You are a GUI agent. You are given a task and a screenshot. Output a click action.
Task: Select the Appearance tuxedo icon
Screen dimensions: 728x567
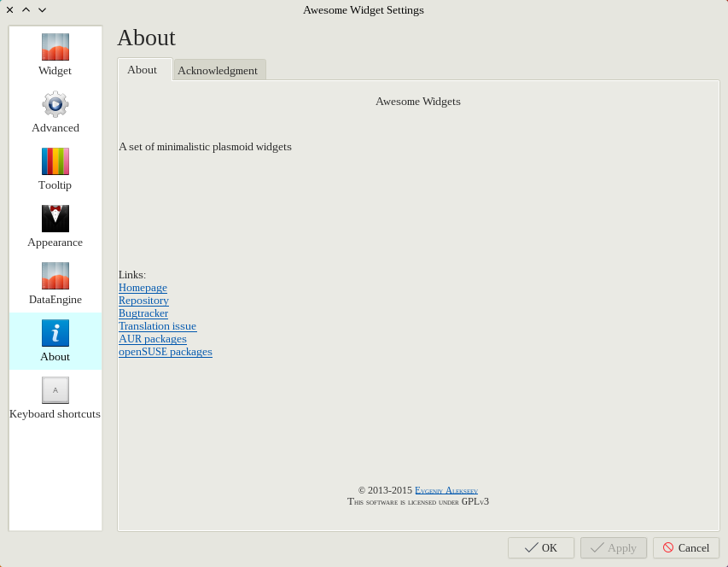[55, 219]
